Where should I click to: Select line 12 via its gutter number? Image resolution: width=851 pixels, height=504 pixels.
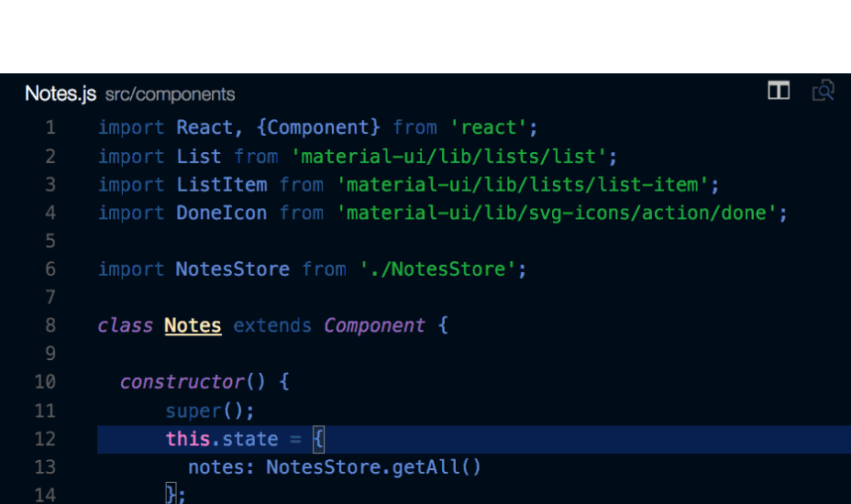point(45,439)
